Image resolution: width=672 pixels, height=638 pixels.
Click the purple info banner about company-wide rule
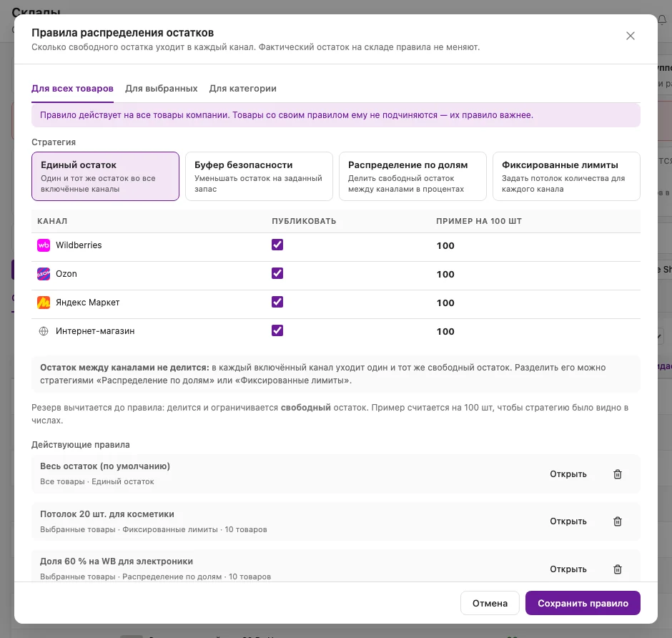click(x=336, y=115)
